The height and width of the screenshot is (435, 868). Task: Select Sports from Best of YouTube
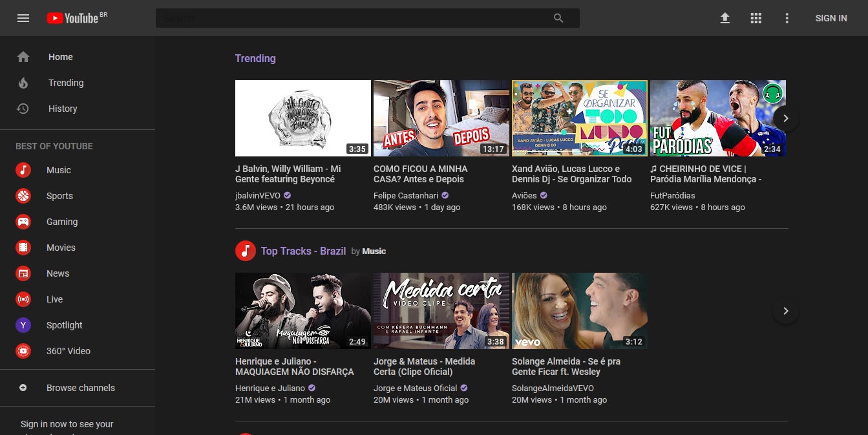click(x=23, y=196)
